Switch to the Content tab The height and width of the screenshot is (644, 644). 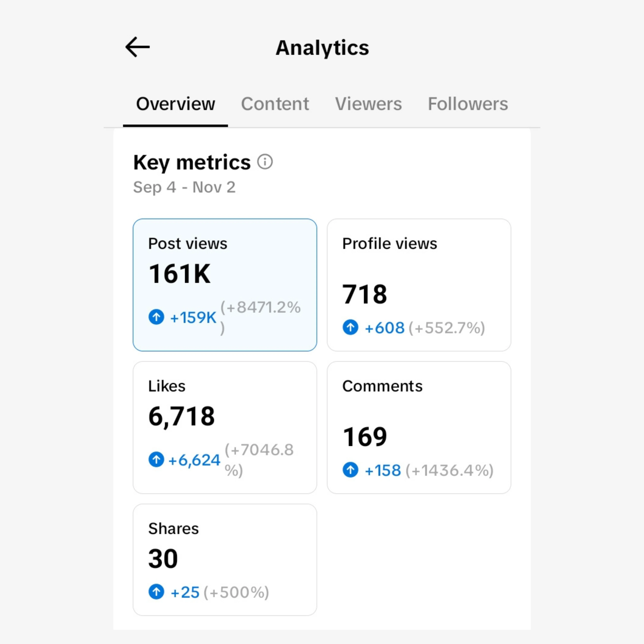click(275, 104)
